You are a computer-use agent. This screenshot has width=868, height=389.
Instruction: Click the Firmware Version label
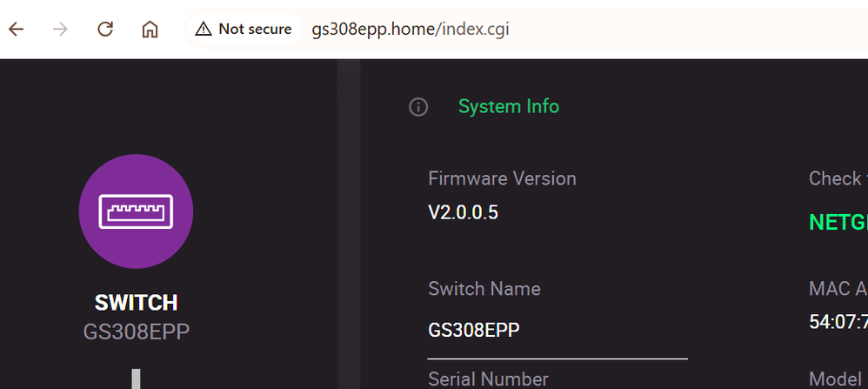[502, 178]
